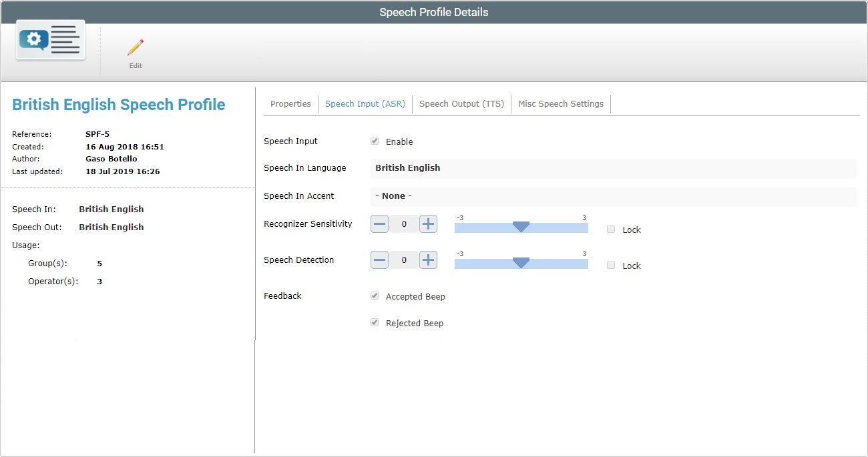Disable the Speech Input Enable checkbox
The width and height of the screenshot is (868, 457).
coord(375,141)
